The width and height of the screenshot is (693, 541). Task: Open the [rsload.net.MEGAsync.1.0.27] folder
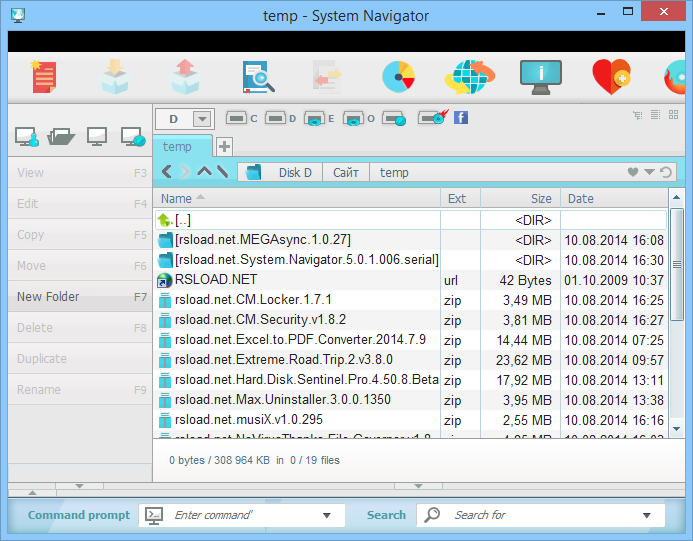tap(263, 240)
